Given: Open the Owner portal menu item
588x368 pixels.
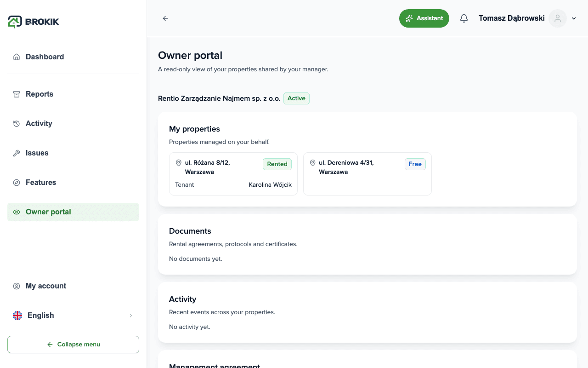Looking at the screenshot, I should (73, 212).
